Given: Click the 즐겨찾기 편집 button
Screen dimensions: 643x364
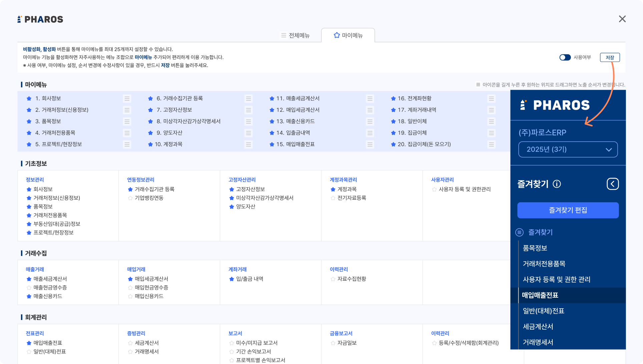Looking at the screenshot, I should pyautogui.click(x=568, y=210).
